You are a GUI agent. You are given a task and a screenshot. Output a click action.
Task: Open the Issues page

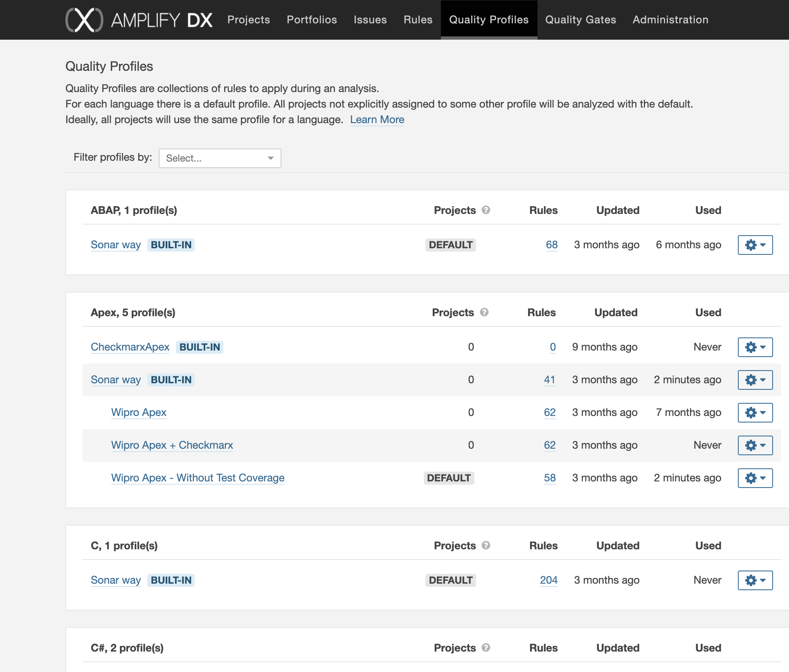(370, 20)
